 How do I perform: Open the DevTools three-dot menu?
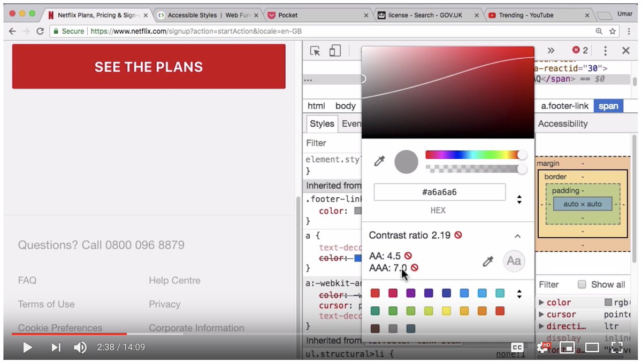pos(605,51)
